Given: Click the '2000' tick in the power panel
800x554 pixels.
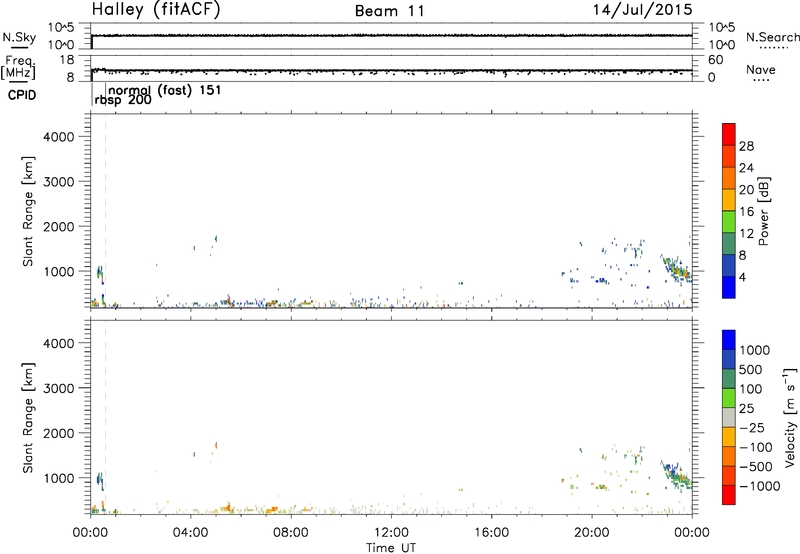Looking at the screenshot, I should pyautogui.click(x=59, y=226).
